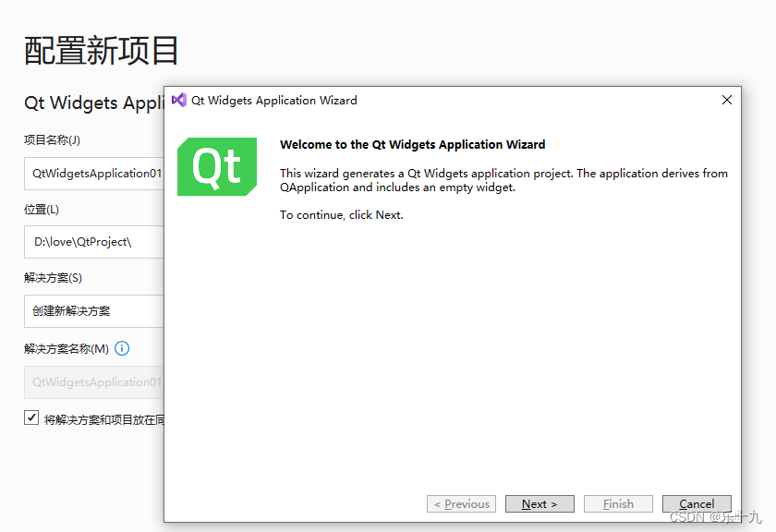Click the Next > button

(540, 503)
